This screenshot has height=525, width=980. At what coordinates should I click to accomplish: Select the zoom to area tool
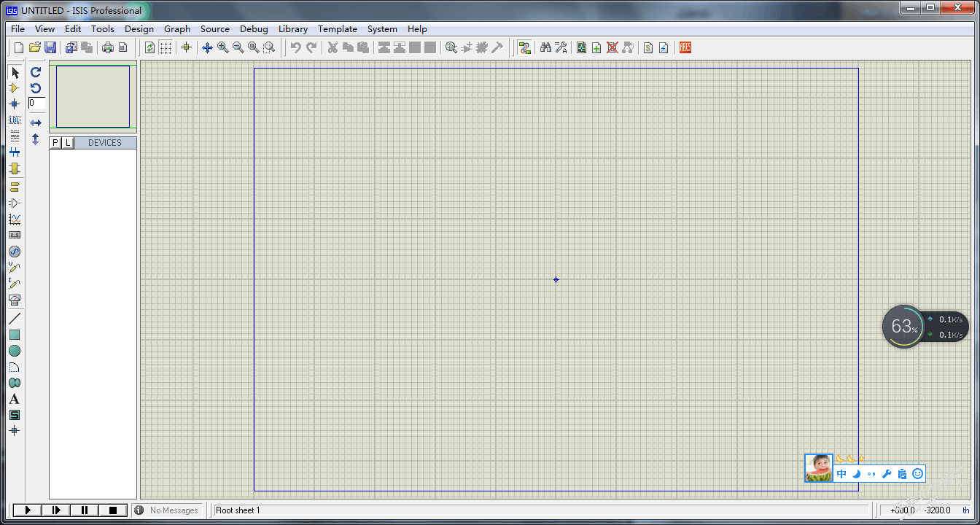pyautogui.click(x=269, y=47)
